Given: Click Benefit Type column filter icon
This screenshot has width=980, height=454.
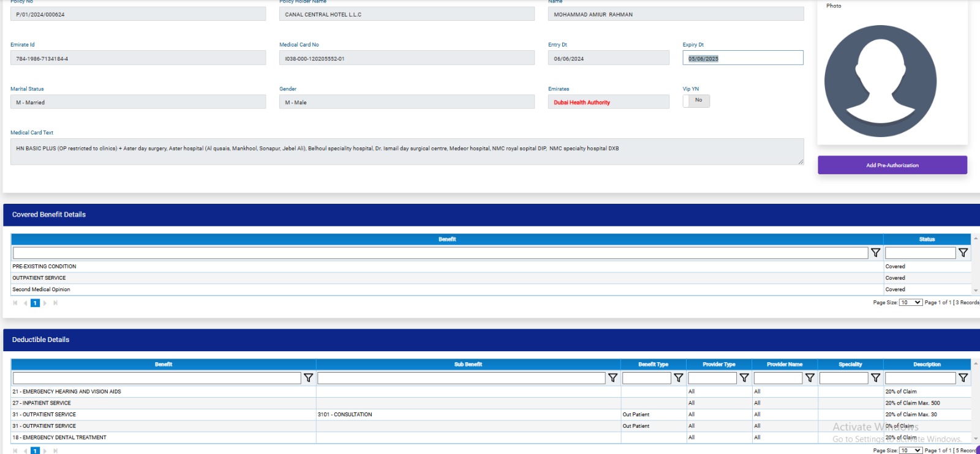Looking at the screenshot, I should [678, 378].
